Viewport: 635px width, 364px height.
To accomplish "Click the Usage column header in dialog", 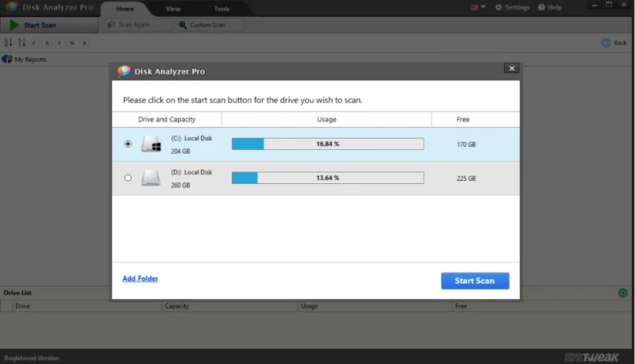I will (326, 119).
